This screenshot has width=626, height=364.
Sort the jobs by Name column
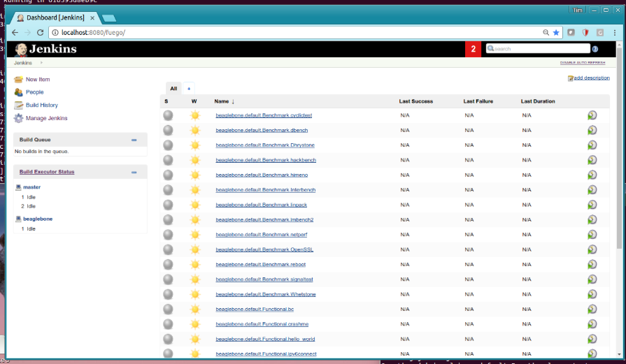coord(224,101)
